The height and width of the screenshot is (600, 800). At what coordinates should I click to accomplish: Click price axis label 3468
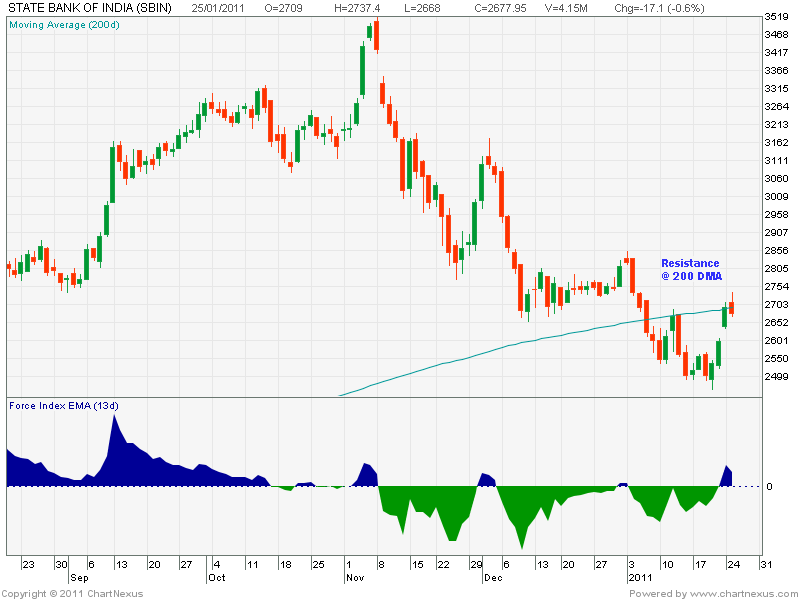pos(776,35)
